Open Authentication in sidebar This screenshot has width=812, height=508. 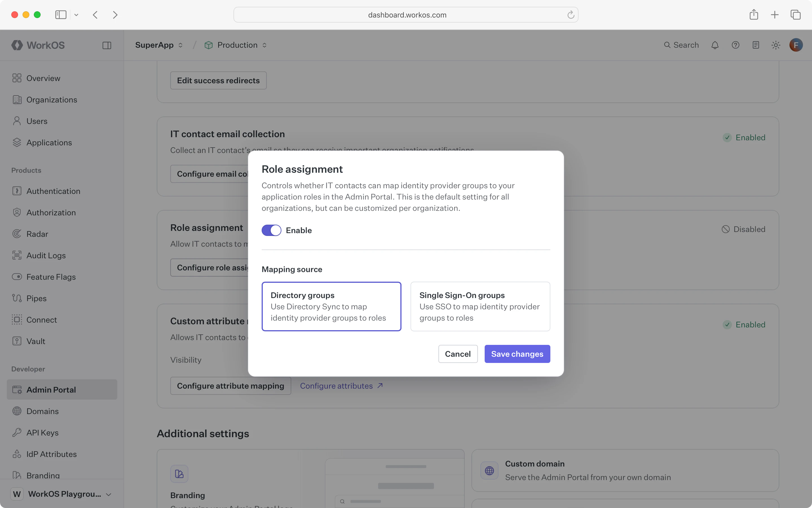(x=62, y=191)
